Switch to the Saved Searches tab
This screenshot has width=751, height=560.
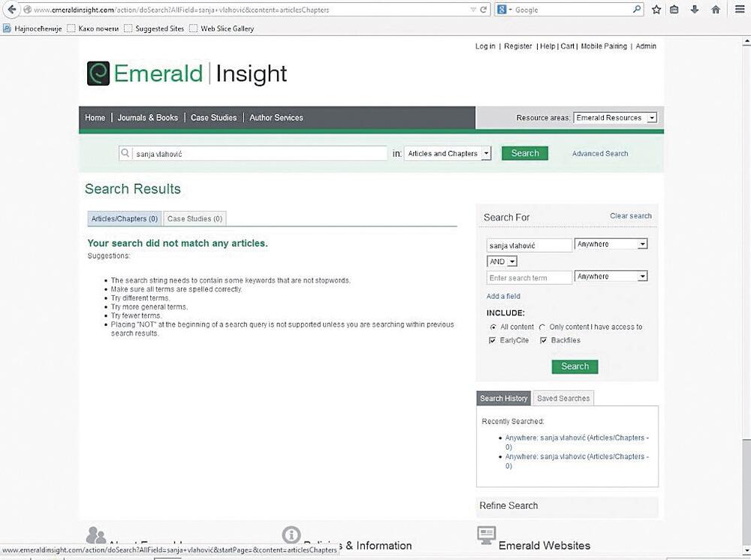[x=563, y=399]
